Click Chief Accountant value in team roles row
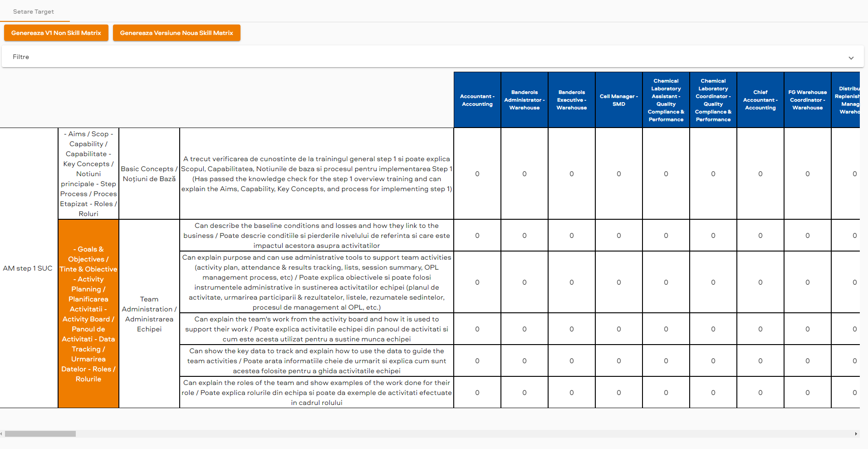The height and width of the screenshot is (449, 868). click(760, 393)
